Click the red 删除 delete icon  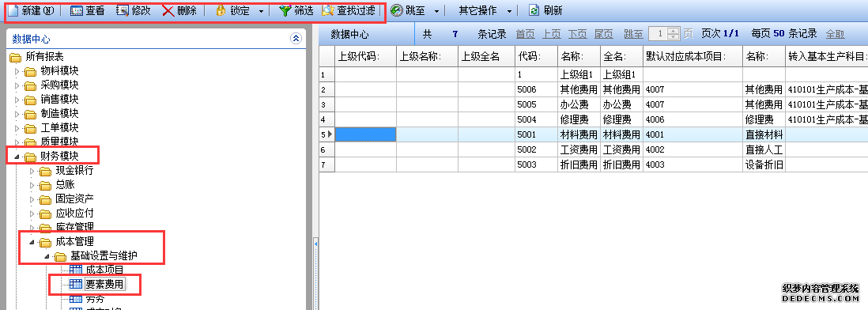[168, 10]
